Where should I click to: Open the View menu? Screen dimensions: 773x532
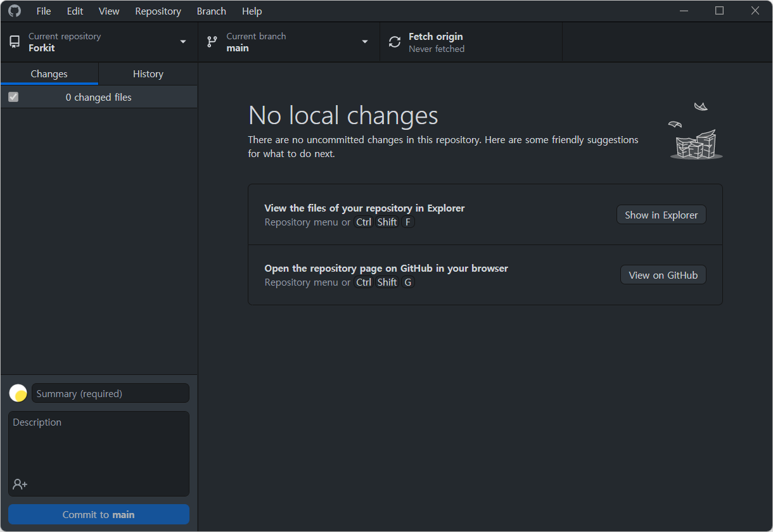click(x=109, y=11)
